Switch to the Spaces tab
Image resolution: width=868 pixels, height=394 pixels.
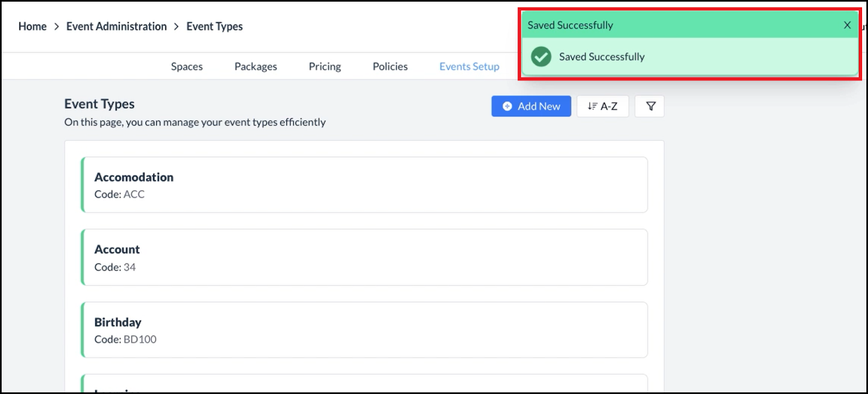[x=187, y=67]
